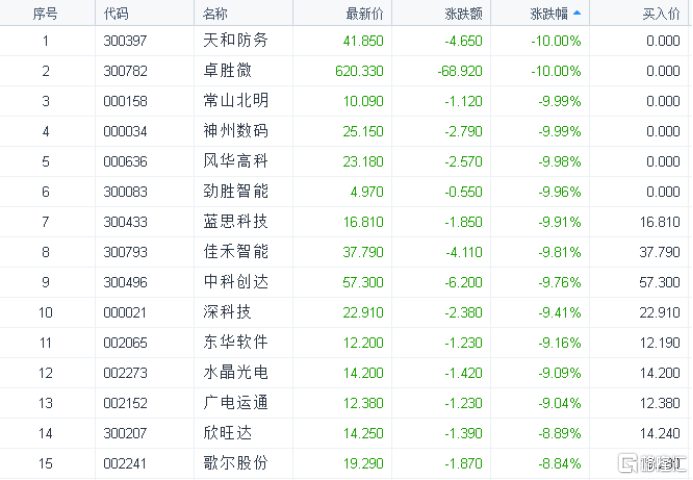The image size is (693, 480).
Task: Click buy price 14.240
Action: tap(660, 434)
